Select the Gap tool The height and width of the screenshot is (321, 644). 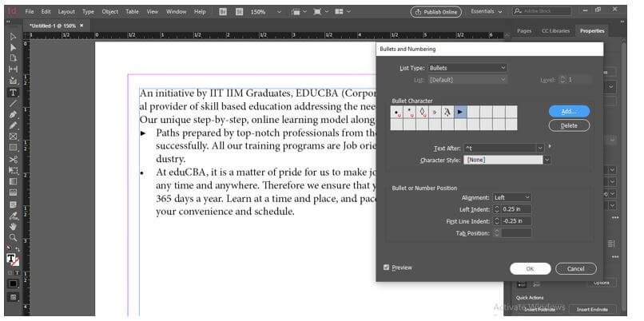(x=13, y=69)
